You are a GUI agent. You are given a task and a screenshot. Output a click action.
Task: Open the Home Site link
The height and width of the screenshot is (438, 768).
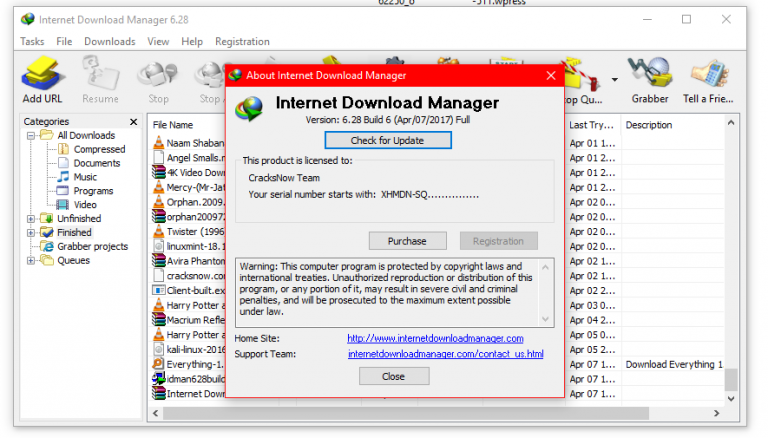pos(435,339)
